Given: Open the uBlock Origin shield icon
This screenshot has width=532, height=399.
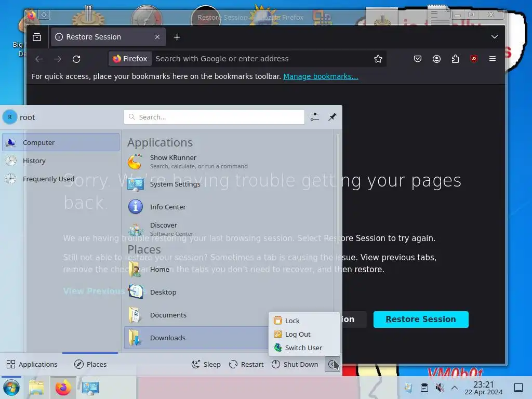Looking at the screenshot, I should [x=474, y=59].
